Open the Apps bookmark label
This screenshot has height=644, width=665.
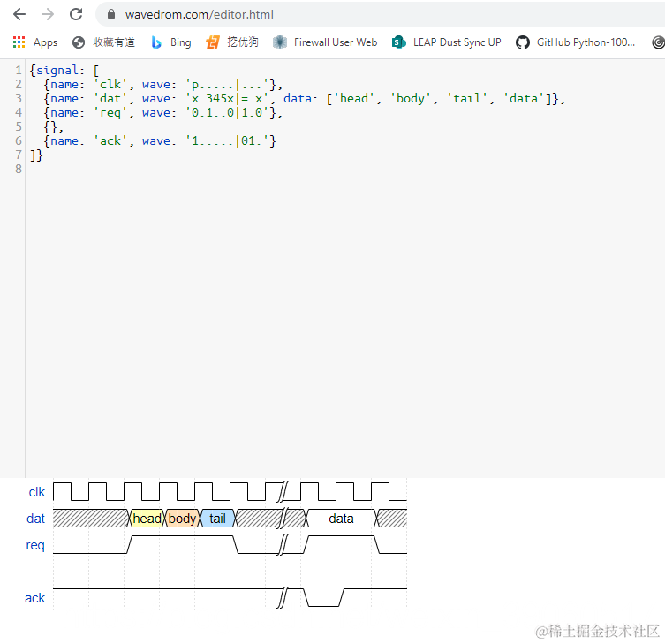(45, 42)
